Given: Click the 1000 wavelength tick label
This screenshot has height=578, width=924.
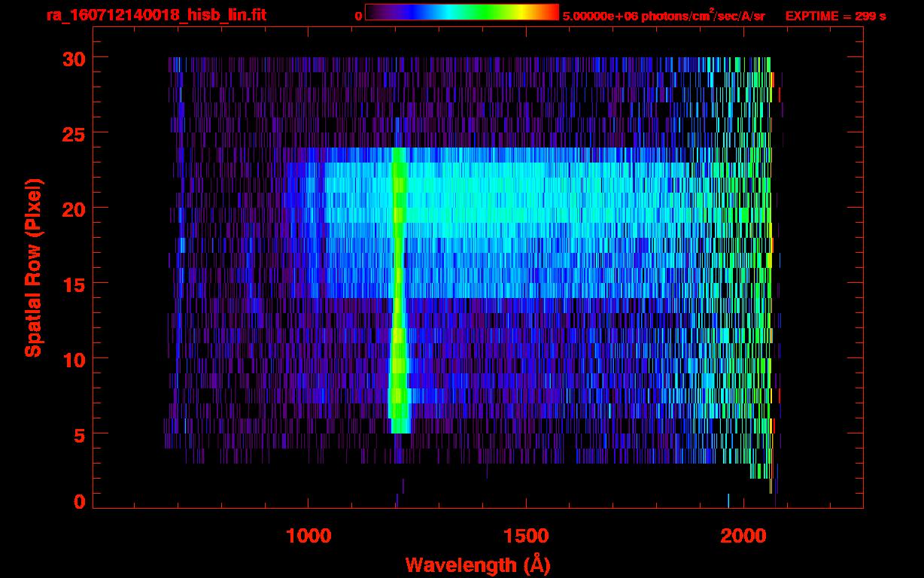Looking at the screenshot, I should tap(309, 536).
